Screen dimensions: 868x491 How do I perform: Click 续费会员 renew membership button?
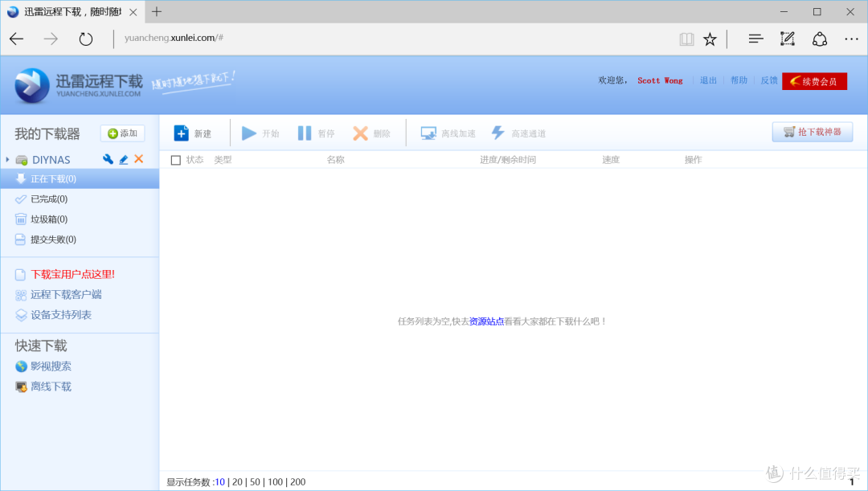point(814,81)
